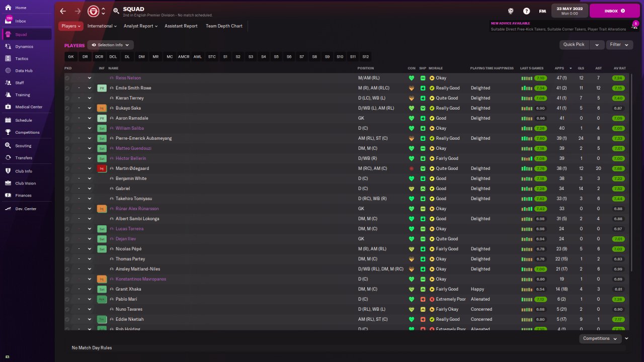Open the Scouting magnifier icon
The image size is (644, 362).
(8, 146)
